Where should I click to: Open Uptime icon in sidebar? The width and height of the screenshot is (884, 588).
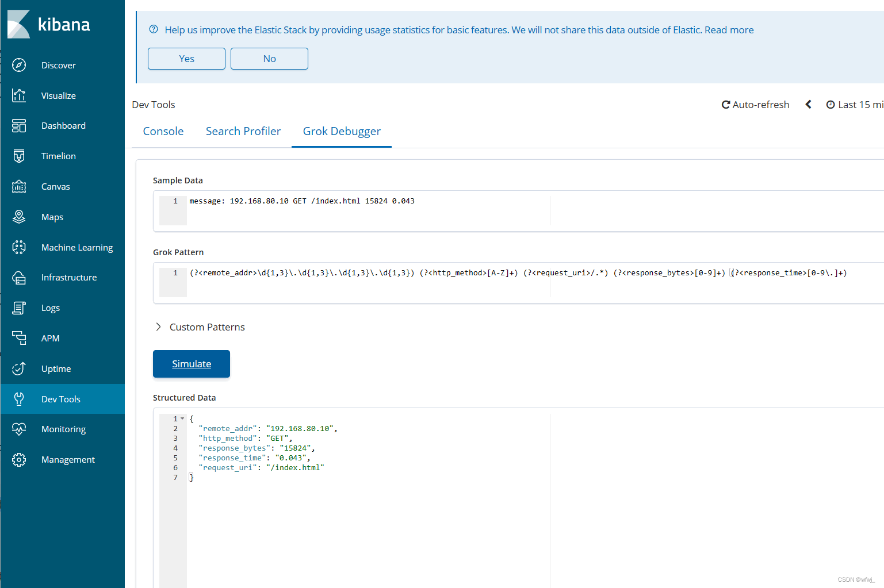coord(19,368)
